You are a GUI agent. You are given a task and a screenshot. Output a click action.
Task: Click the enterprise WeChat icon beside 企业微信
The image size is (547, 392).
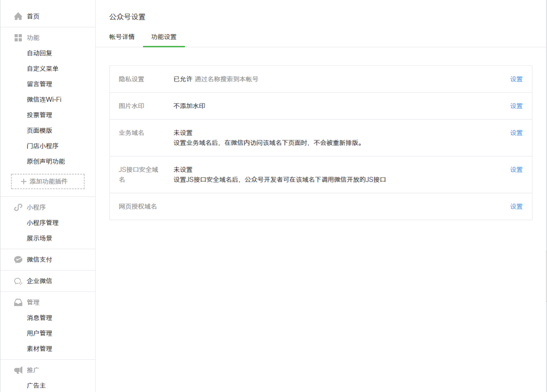pos(18,281)
